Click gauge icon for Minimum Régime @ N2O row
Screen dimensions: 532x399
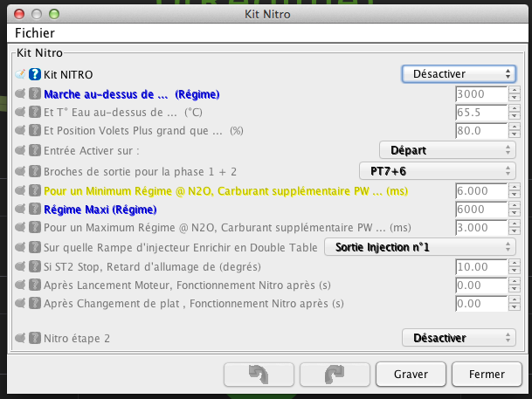pos(20,190)
